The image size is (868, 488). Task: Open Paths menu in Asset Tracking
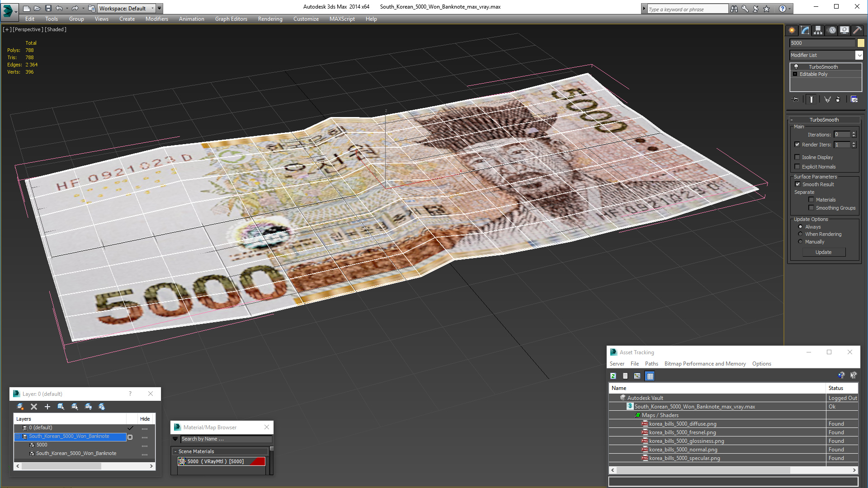click(x=651, y=364)
